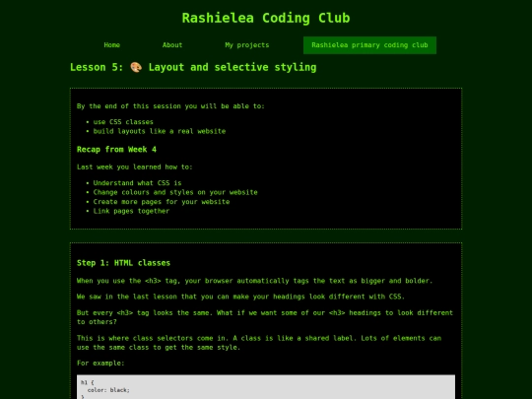The height and width of the screenshot is (399, 532).
Task: Click the 'This is where class selectors' paragraph
Action: click(259, 343)
